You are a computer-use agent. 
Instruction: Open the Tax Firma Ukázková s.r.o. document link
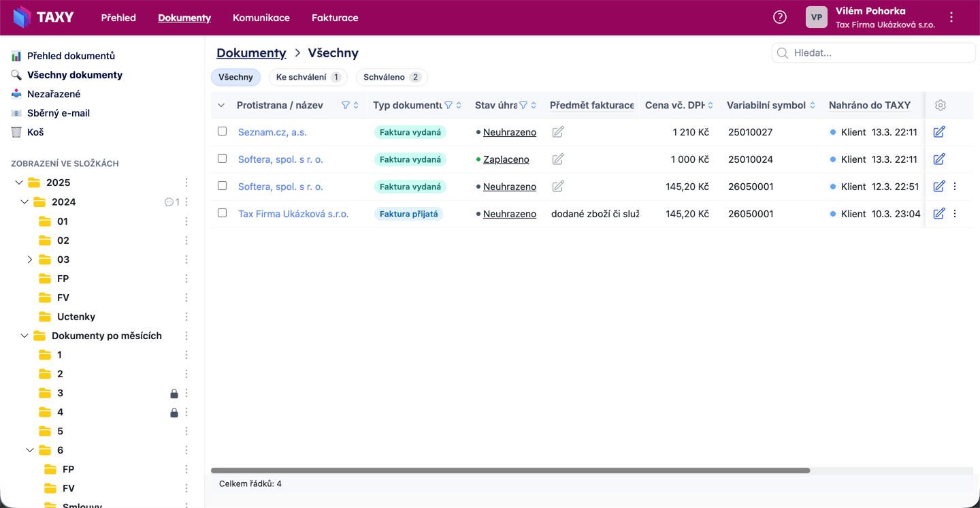point(293,214)
